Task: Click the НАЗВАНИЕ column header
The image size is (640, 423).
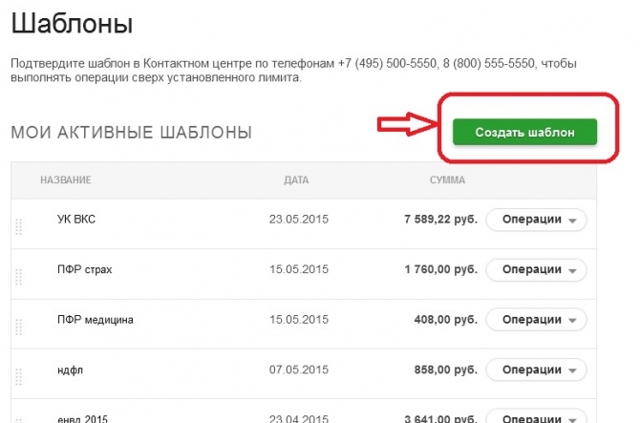Action: tap(66, 180)
